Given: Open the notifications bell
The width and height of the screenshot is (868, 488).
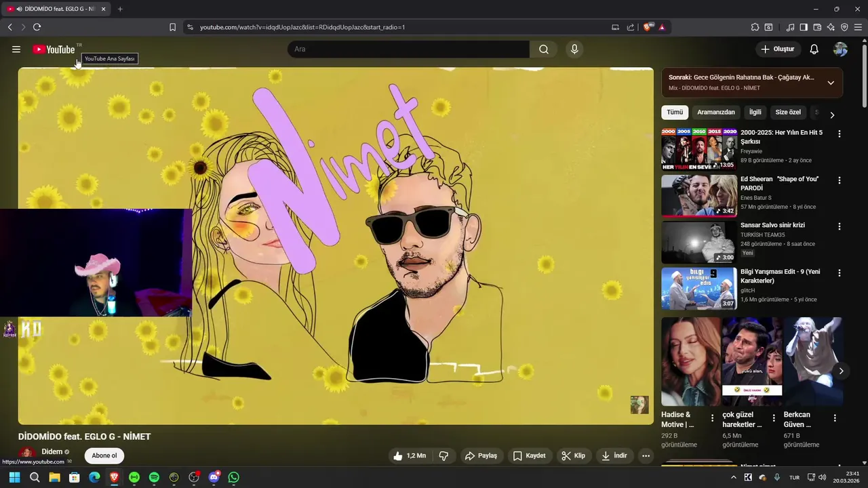Looking at the screenshot, I should [x=814, y=49].
